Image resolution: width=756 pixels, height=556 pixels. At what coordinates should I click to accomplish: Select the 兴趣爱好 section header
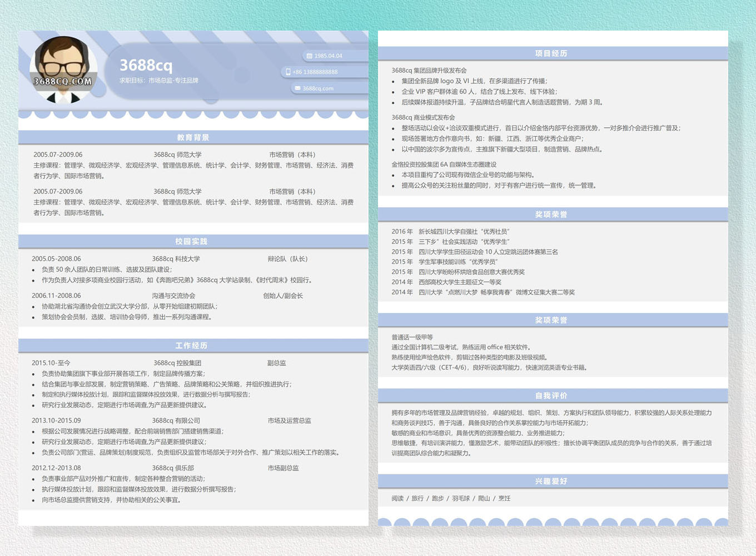click(551, 481)
